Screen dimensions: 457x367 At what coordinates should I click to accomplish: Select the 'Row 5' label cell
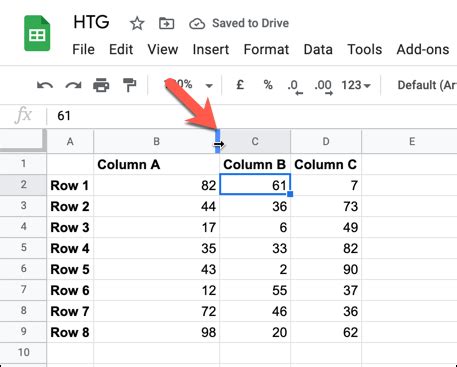70,269
